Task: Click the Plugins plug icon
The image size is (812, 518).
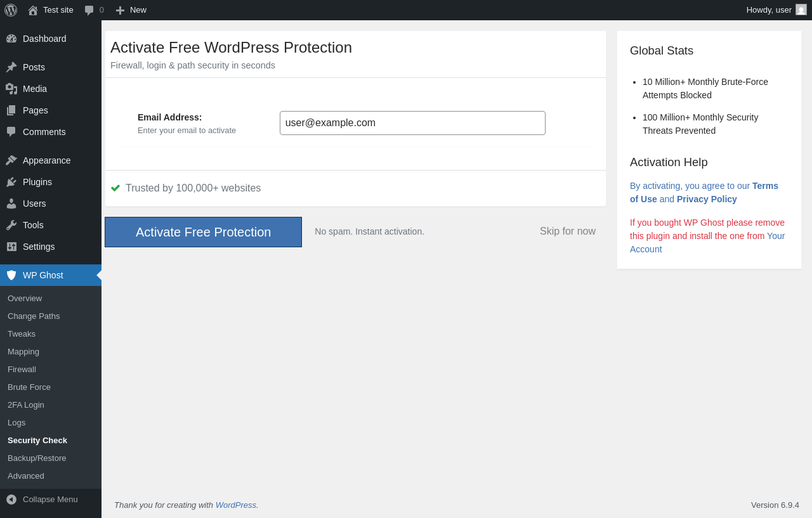Action: 11,182
